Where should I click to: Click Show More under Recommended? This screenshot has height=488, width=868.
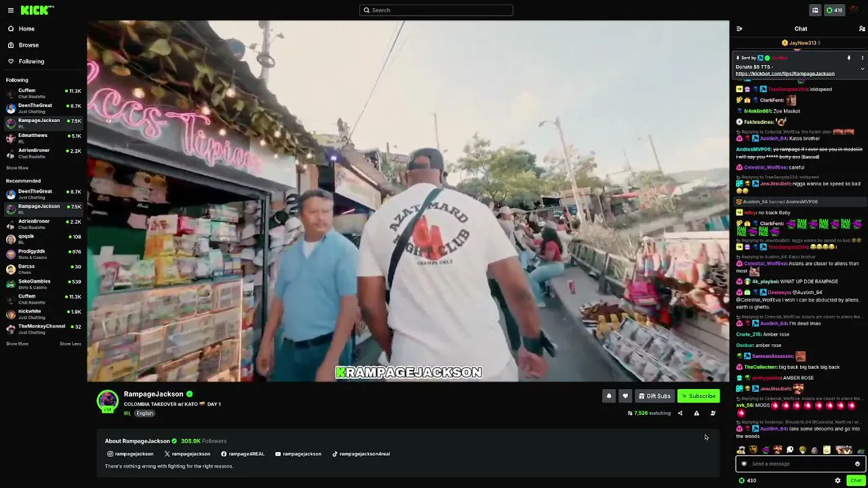tap(18, 344)
